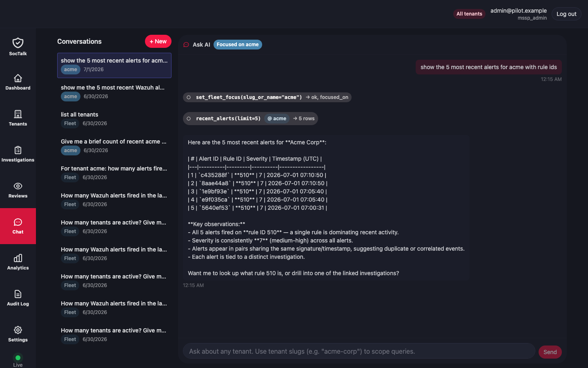This screenshot has height=368, width=588.
Task: Open Audit Log document icon
Action: pyautogui.click(x=18, y=294)
